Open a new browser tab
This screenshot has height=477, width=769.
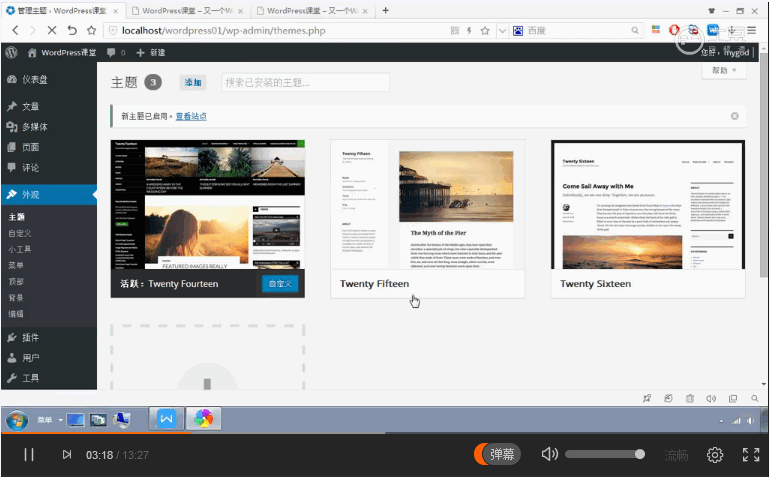coord(385,10)
